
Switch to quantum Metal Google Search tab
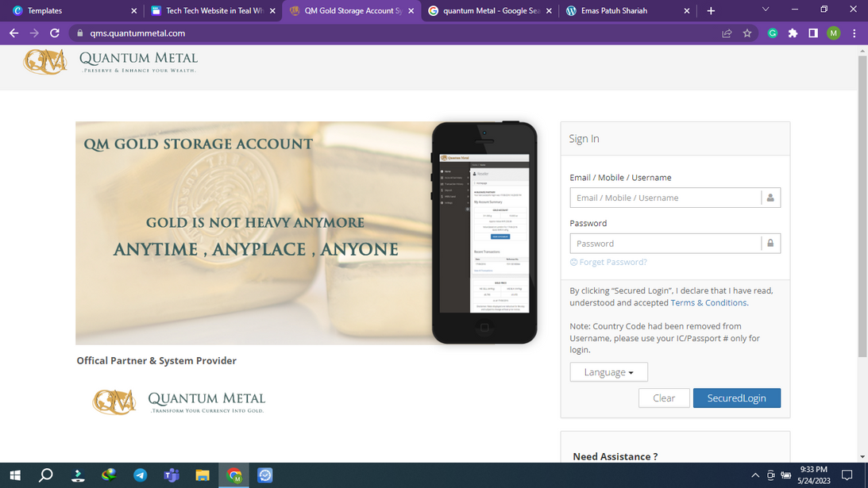pos(490,10)
